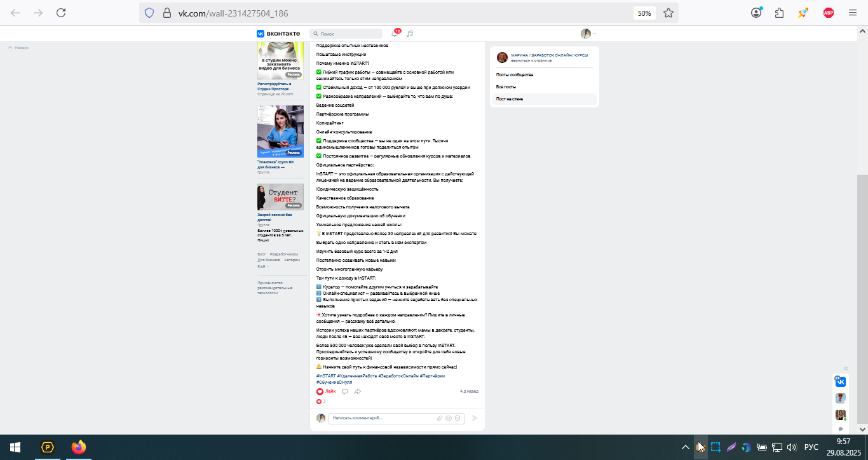Click the camera icon in comment field

pyautogui.click(x=449, y=418)
